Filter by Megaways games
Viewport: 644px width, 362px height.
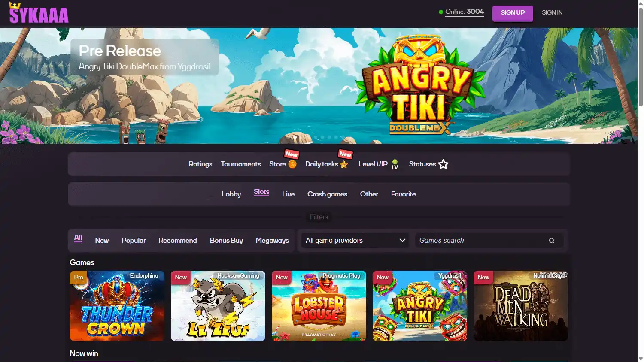click(x=272, y=241)
